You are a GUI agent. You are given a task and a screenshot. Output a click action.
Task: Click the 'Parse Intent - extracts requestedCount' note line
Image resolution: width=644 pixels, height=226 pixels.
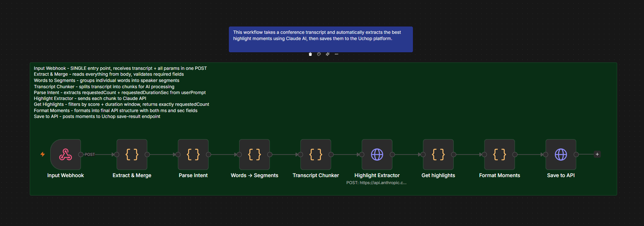click(120, 93)
